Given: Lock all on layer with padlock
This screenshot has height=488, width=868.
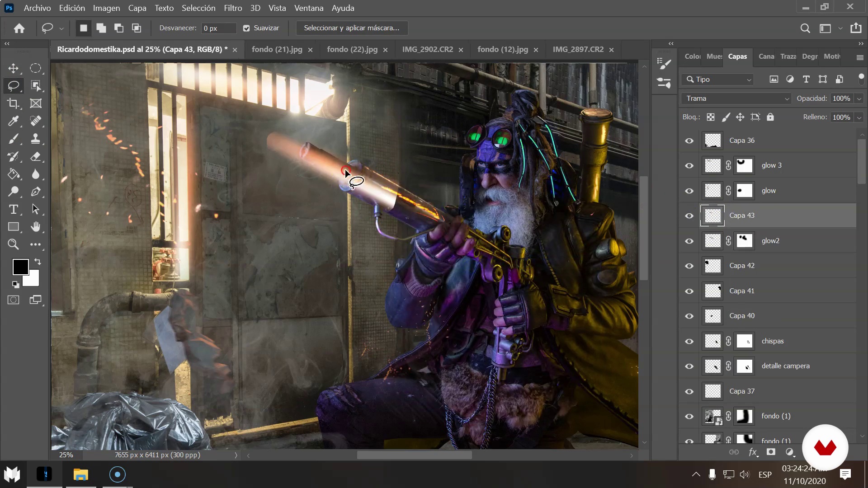Looking at the screenshot, I should tap(770, 117).
